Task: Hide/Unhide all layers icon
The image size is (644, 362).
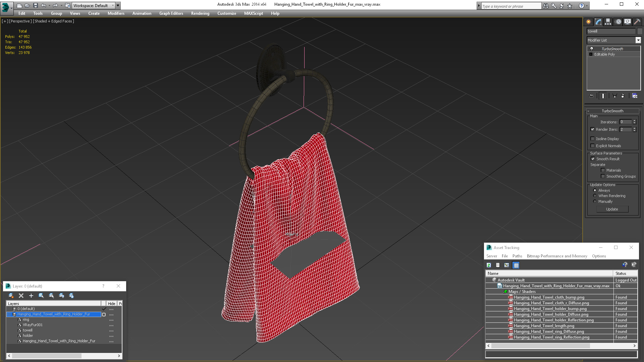Action: 61,296
